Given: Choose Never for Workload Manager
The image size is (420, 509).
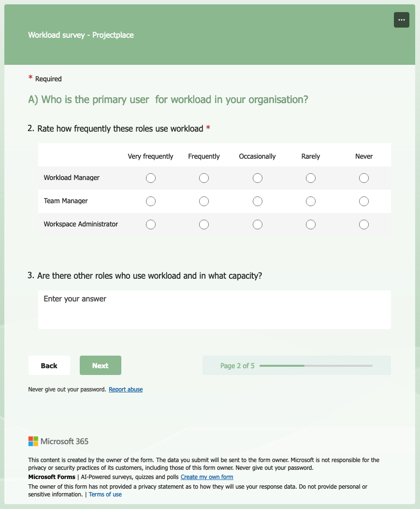Looking at the screenshot, I should pyautogui.click(x=364, y=178).
